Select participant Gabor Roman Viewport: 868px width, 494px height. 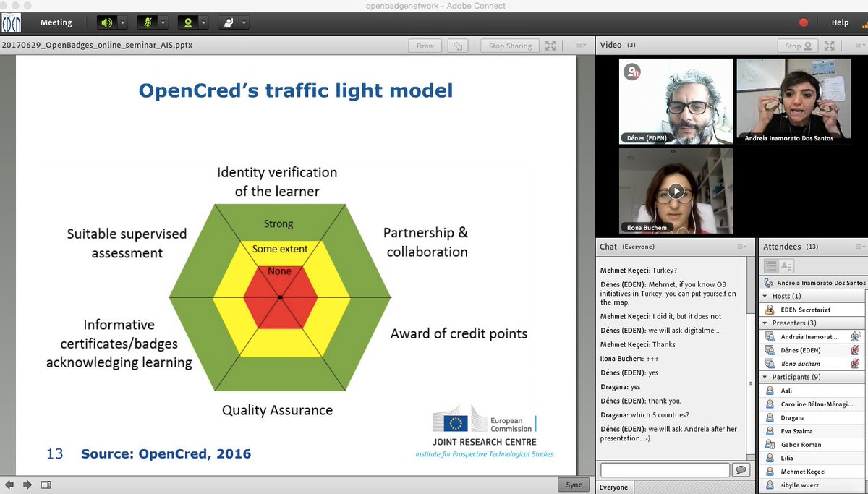(x=813, y=445)
